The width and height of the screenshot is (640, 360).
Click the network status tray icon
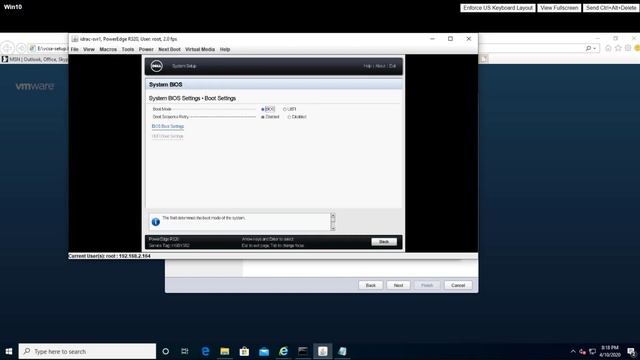coord(592,351)
